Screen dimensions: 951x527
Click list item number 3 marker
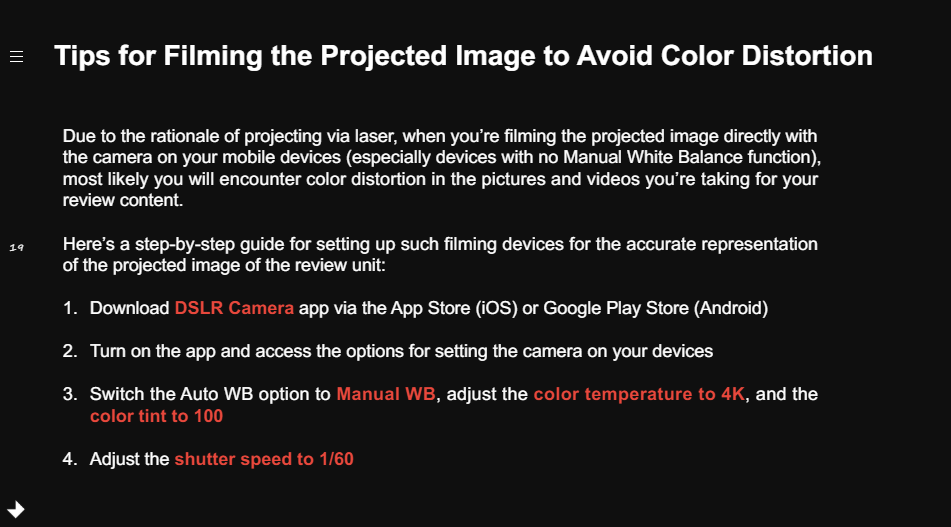[x=70, y=394]
